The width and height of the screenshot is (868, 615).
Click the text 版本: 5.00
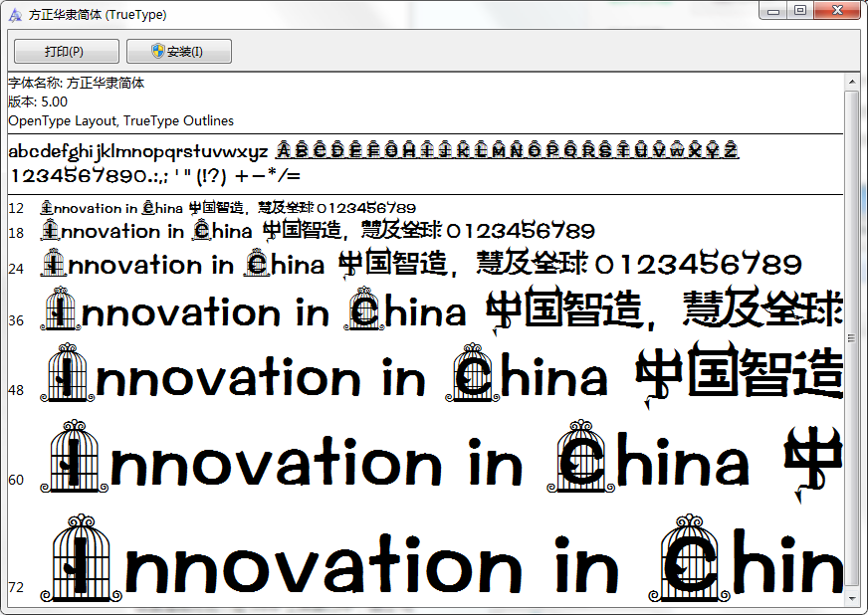38,102
